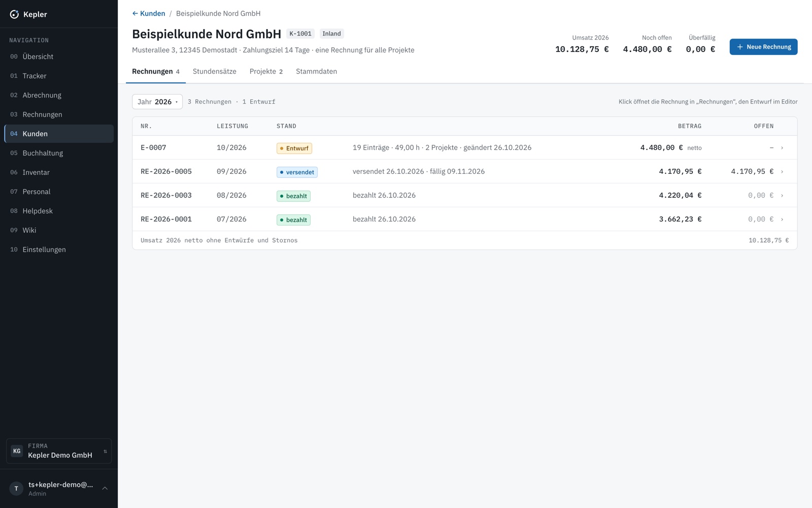Open Abrechnung in the navigation

[59, 95]
